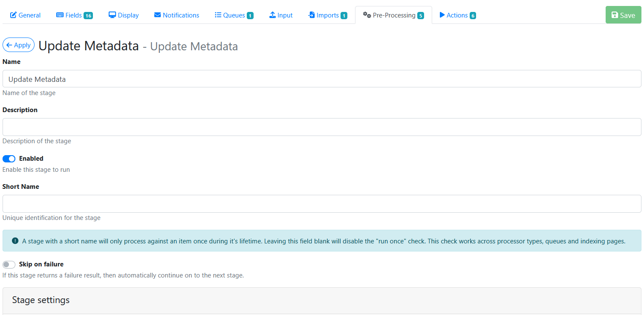Click the General tab edit icon
The width and height of the screenshot is (644, 315).
13,15
